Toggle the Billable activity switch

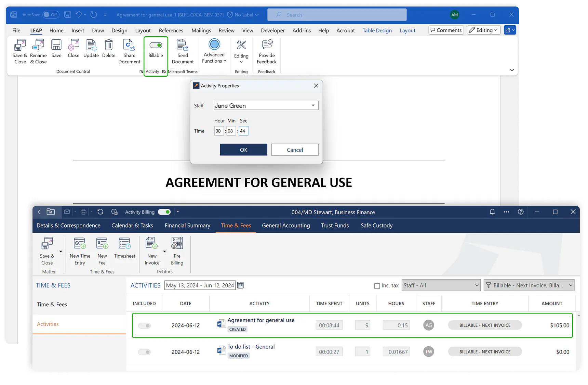click(156, 45)
